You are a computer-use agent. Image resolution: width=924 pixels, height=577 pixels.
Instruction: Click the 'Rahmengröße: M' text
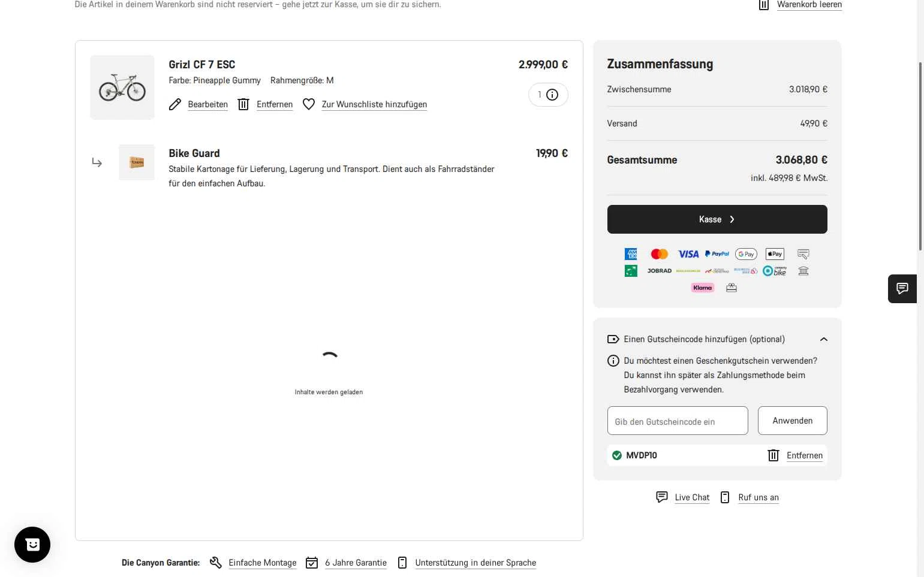click(x=302, y=80)
